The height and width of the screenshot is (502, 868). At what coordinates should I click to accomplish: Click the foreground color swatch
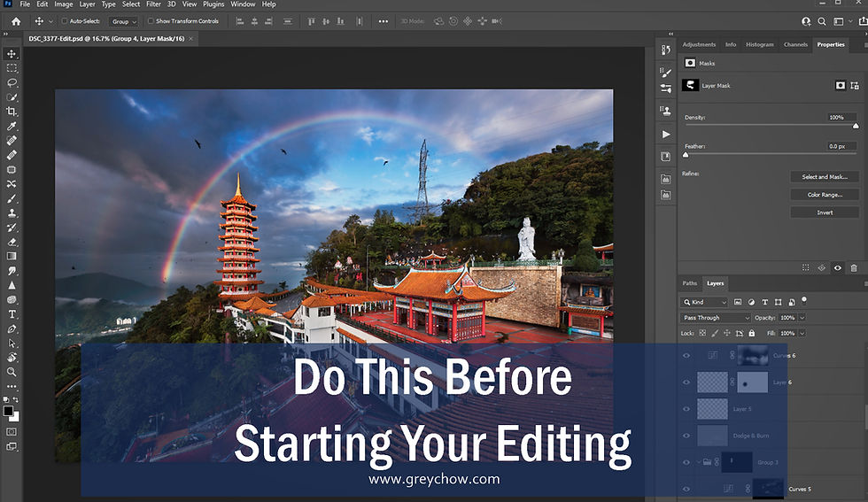point(8,411)
